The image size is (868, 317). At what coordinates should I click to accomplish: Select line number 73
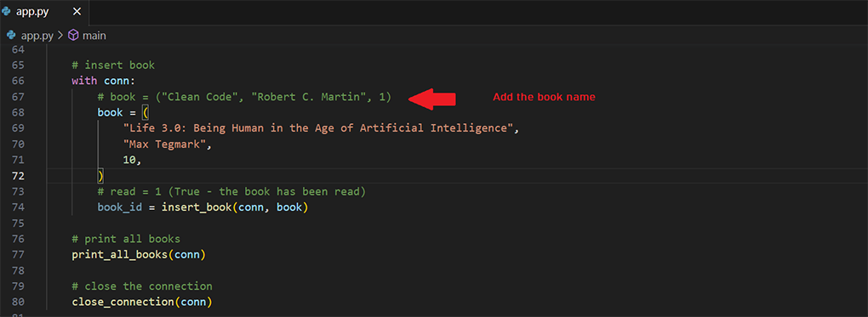[18, 191]
